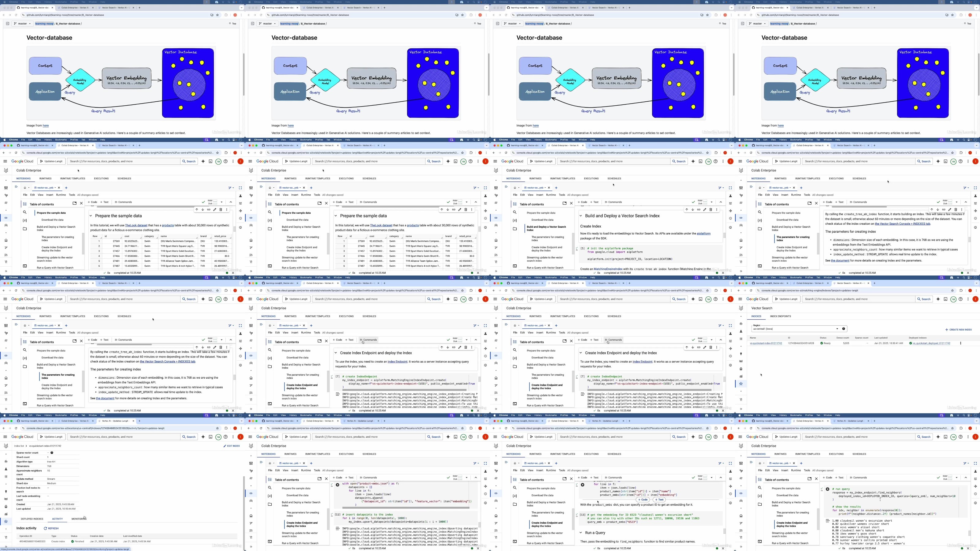Open the aiplatform hyperlink under Create Index

(703, 234)
